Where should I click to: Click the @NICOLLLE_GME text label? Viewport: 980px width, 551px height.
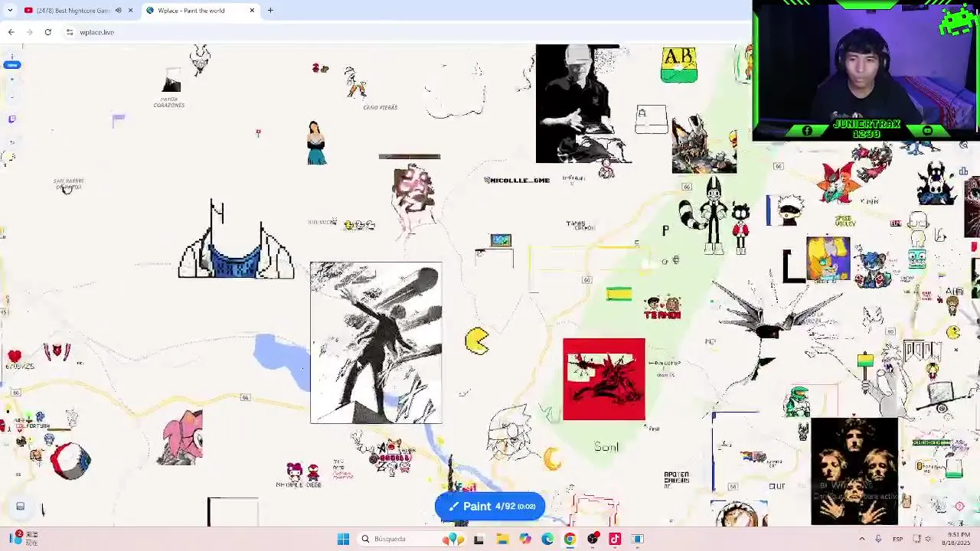click(x=517, y=181)
